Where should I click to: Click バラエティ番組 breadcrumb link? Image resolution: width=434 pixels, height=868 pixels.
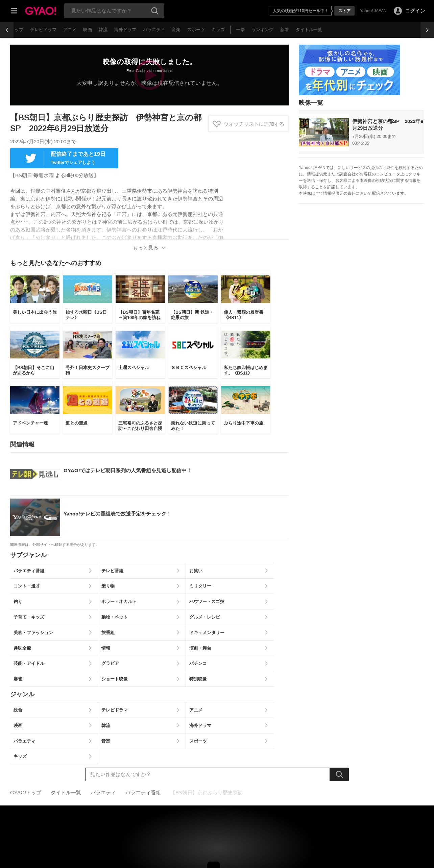click(143, 793)
